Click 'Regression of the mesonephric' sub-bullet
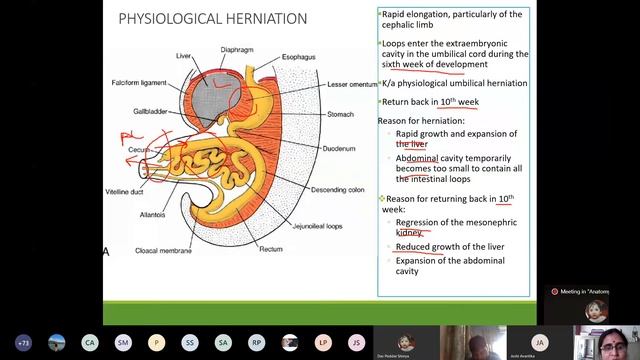The width and height of the screenshot is (640, 360). pyautogui.click(x=456, y=222)
